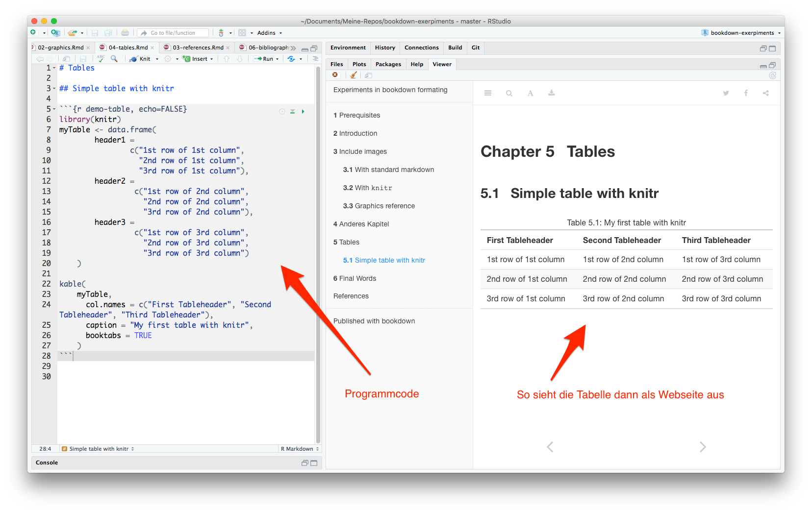Open Find/Replace with the magnifier icon
The width and height of the screenshot is (812, 512).
(x=114, y=59)
